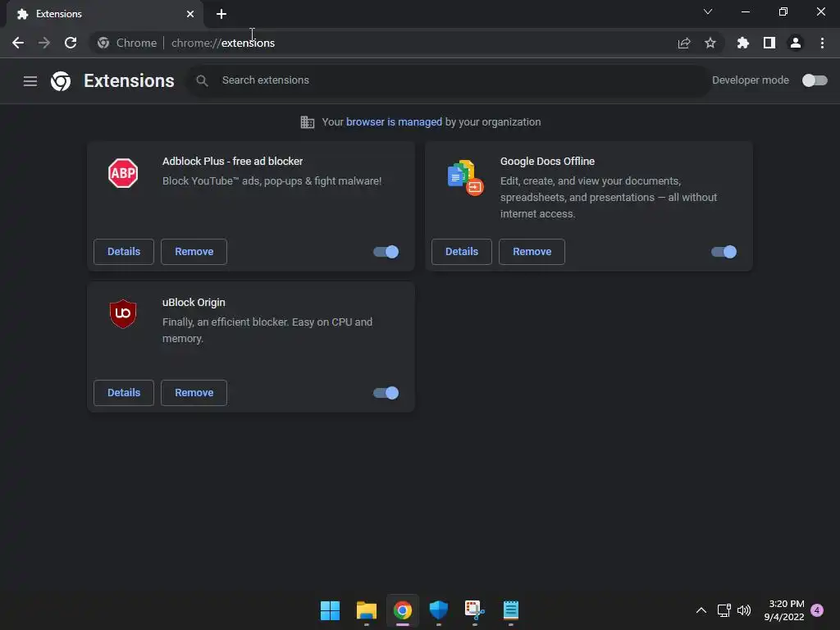
Task: Click the Chrome site info icon in address bar
Action: (x=103, y=43)
